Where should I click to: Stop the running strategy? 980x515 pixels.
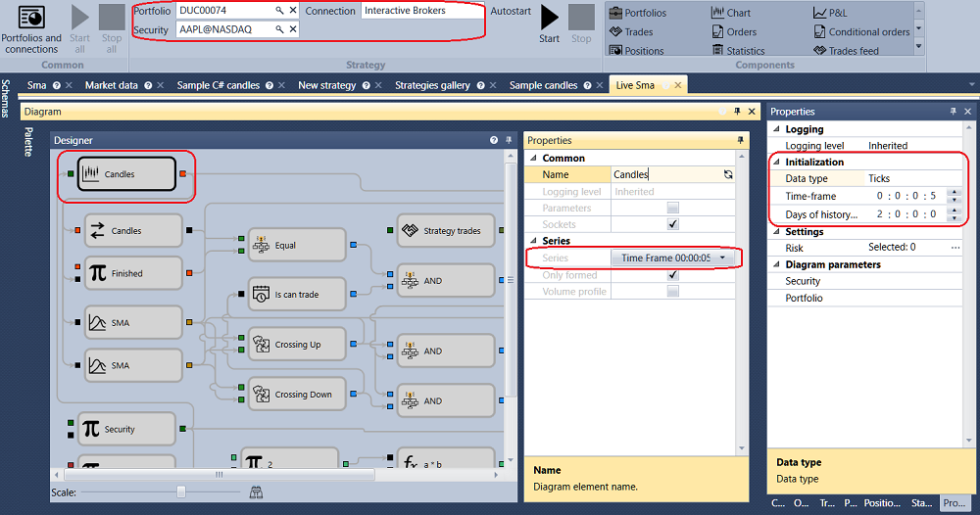[x=581, y=24]
